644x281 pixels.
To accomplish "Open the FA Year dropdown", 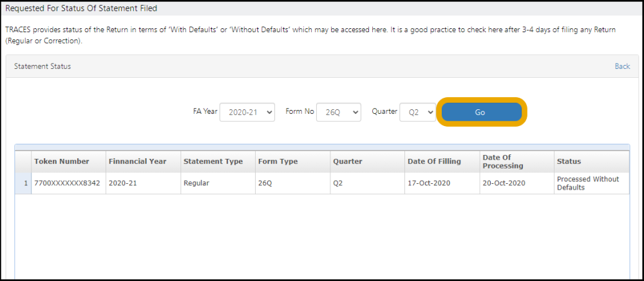I will click(x=247, y=112).
